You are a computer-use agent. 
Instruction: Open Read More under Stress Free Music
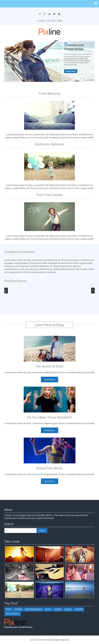(49, 481)
